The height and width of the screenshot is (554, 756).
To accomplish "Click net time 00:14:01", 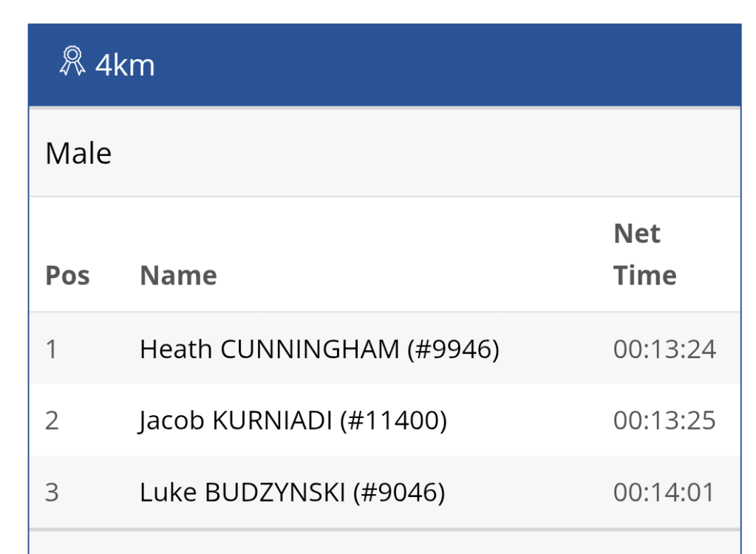I will 664,493.
